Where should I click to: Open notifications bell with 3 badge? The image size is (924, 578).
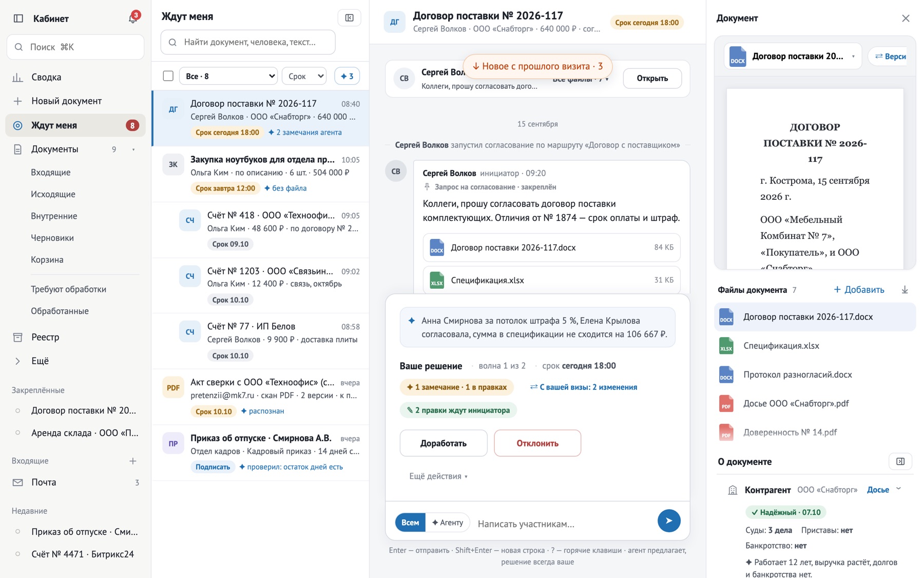tap(133, 18)
